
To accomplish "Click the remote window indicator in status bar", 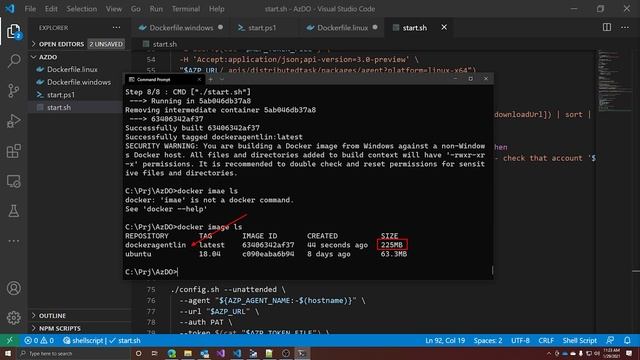I will pos(9,340).
